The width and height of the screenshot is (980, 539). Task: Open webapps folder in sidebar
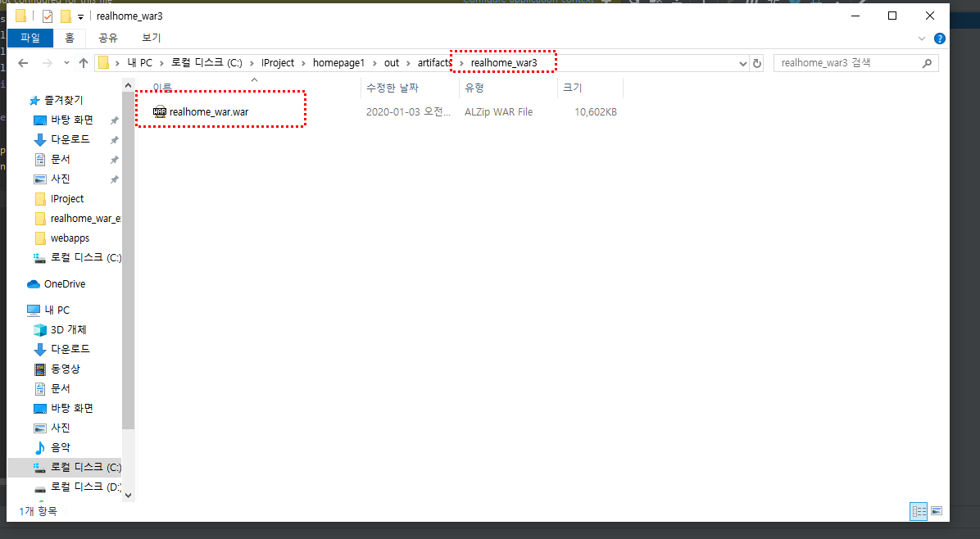point(70,238)
